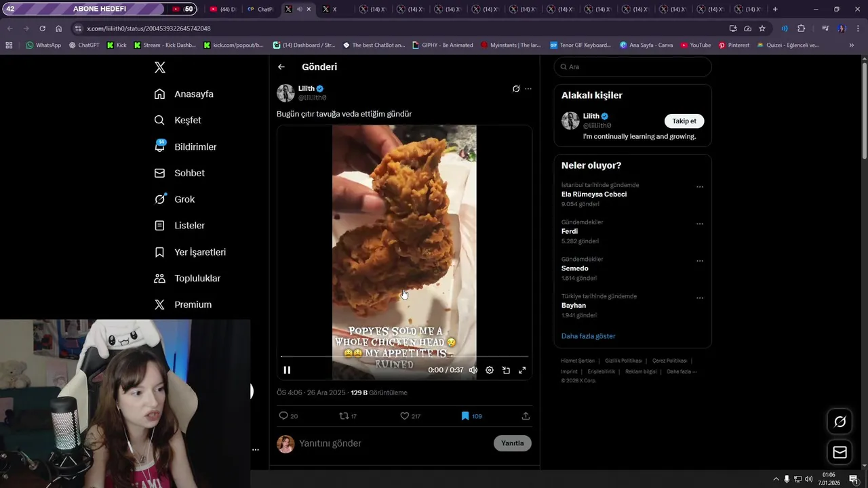Viewport: 868px width, 488px height.
Task: Open video settings gear
Action: (x=490, y=370)
